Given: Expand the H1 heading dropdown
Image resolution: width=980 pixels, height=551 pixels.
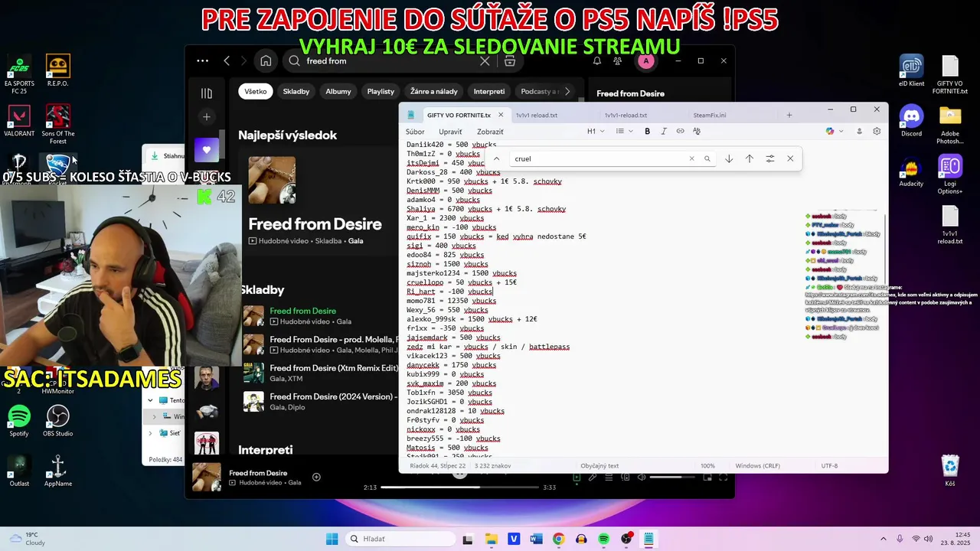Looking at the screenshot, I should (594, 132).
